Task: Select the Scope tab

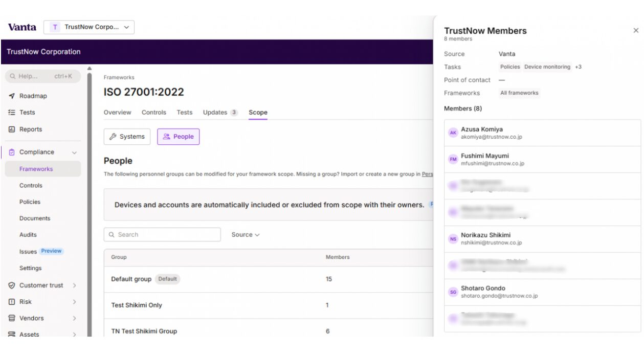Action: [258, 113]
